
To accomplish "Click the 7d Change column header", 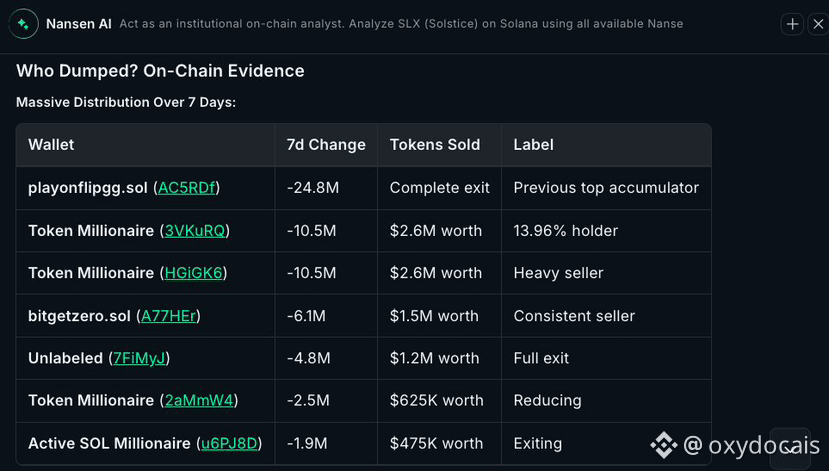I will (326, 145).
